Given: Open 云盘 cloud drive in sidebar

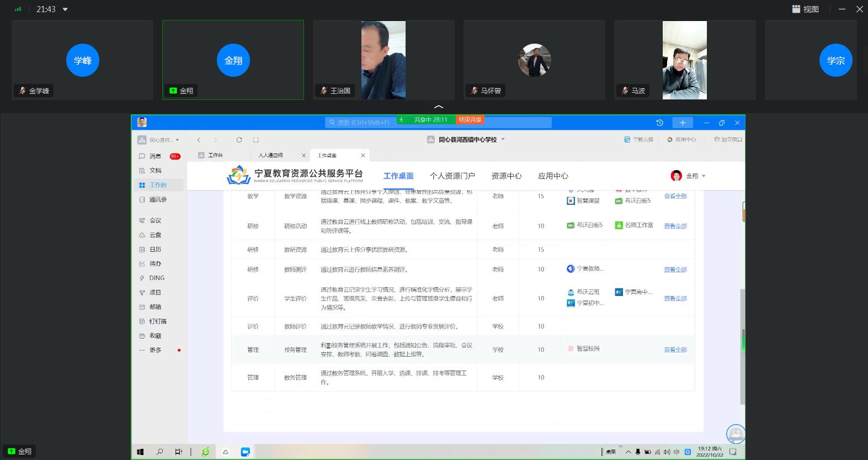Looking at the screenshot, I should (x=155, y=235).
